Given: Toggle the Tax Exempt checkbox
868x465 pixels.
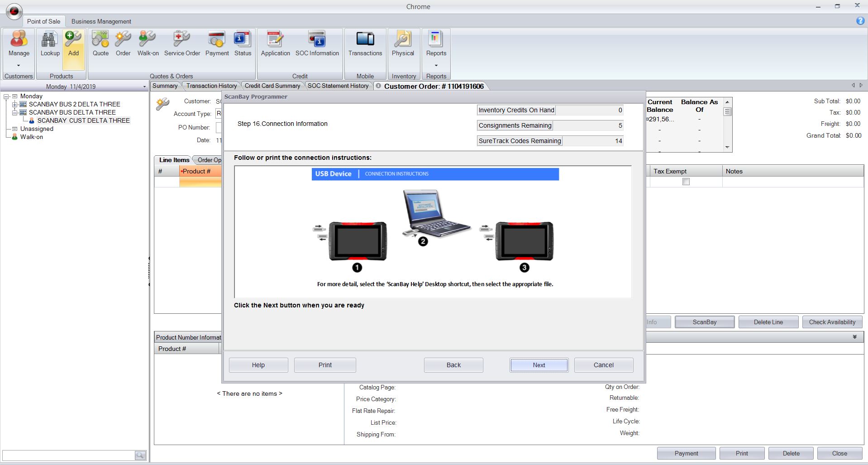Looking at the screenshot, I should pos(686,182).
